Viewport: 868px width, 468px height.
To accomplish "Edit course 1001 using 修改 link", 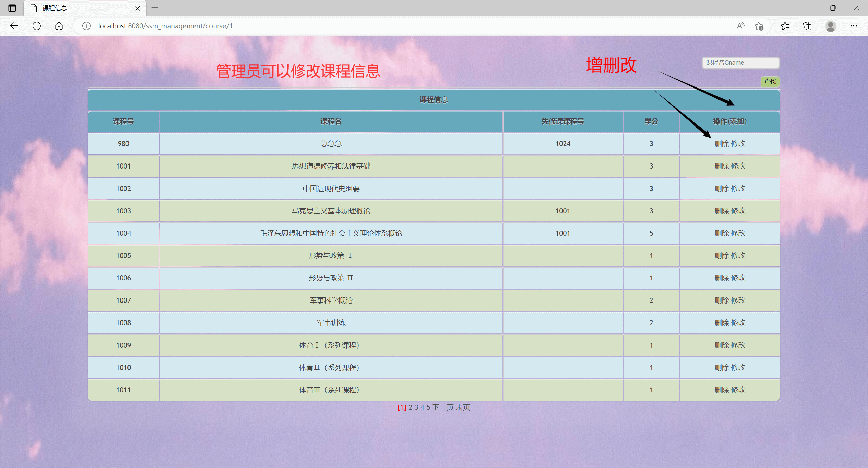I will point(738,166).
